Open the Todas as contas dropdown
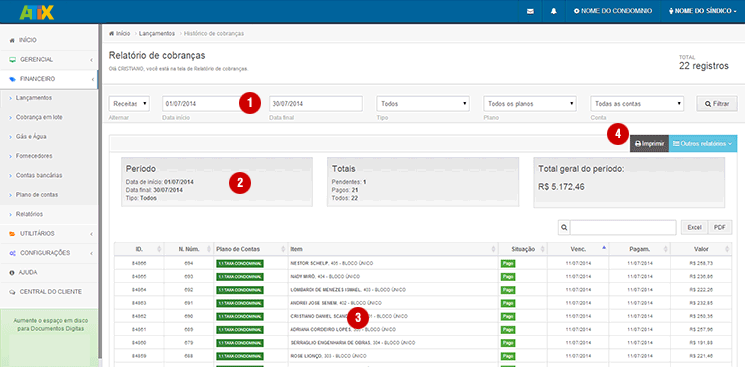The height and width of the screenshot is (367, 745). (x=637, y=104)
